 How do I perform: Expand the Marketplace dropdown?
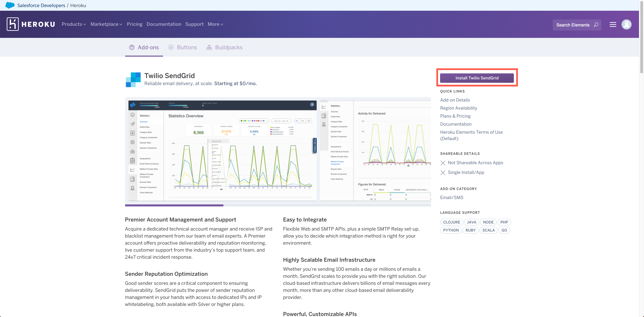tap(106, 24)
